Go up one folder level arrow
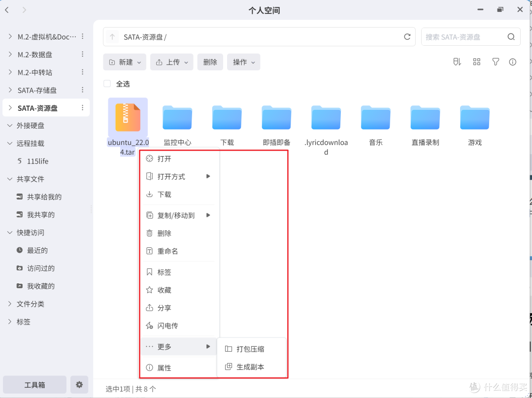The width and height of the screenshot is (532, 398). tap(112, 36)
